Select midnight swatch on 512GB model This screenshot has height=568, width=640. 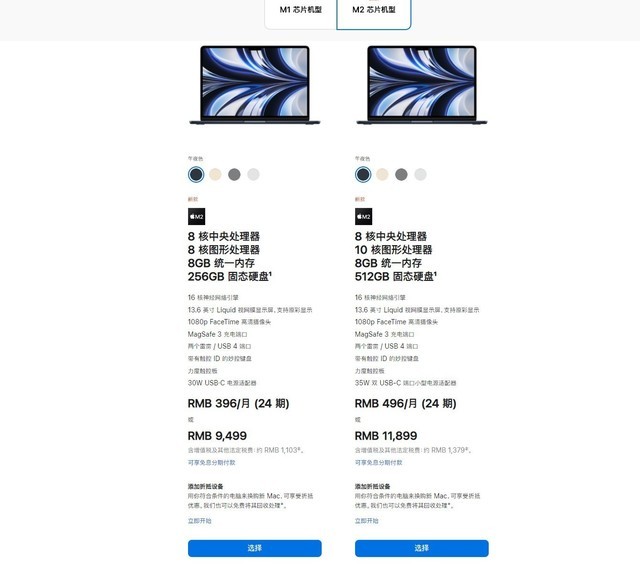click(363, 175)
